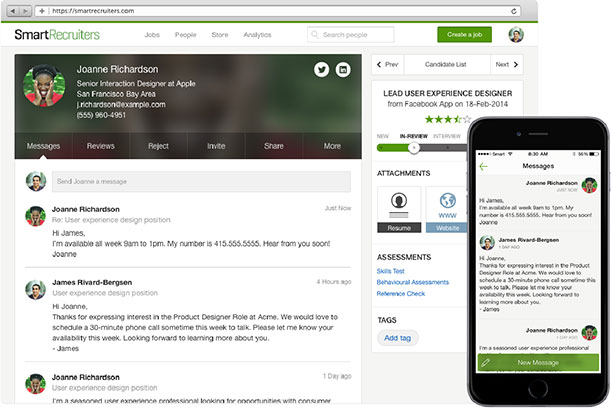Click the LEAD USER EXPERIENCE DESIGNER title
Image resolution: width=611 pixels, height=408 pixels.
pyautogui.click(x=448, y=94)
